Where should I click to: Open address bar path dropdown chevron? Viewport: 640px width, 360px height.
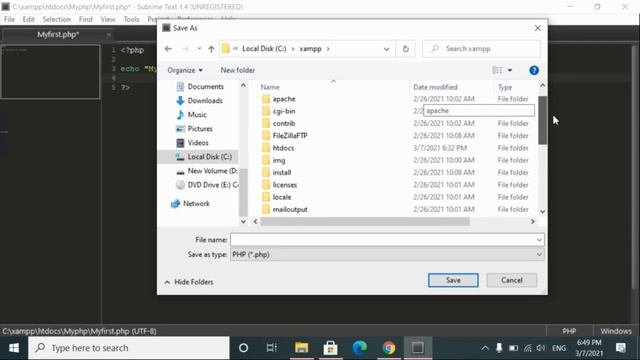(386, 49)
